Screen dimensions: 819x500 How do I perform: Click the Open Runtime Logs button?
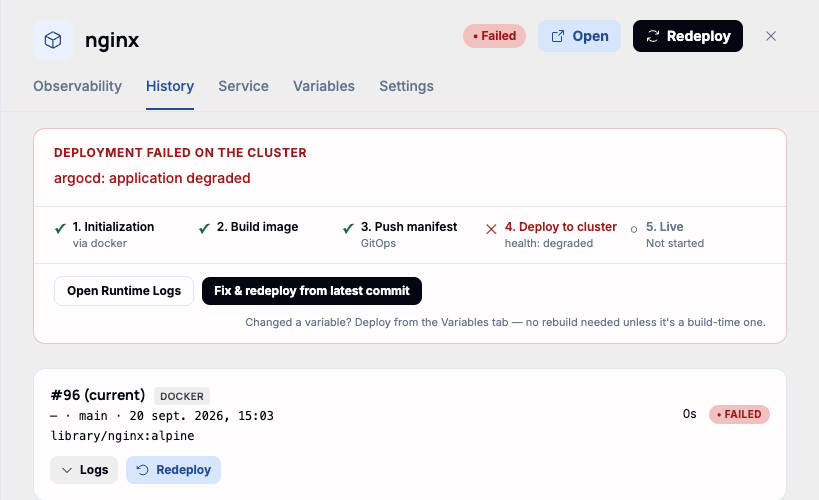coord(124,291)
